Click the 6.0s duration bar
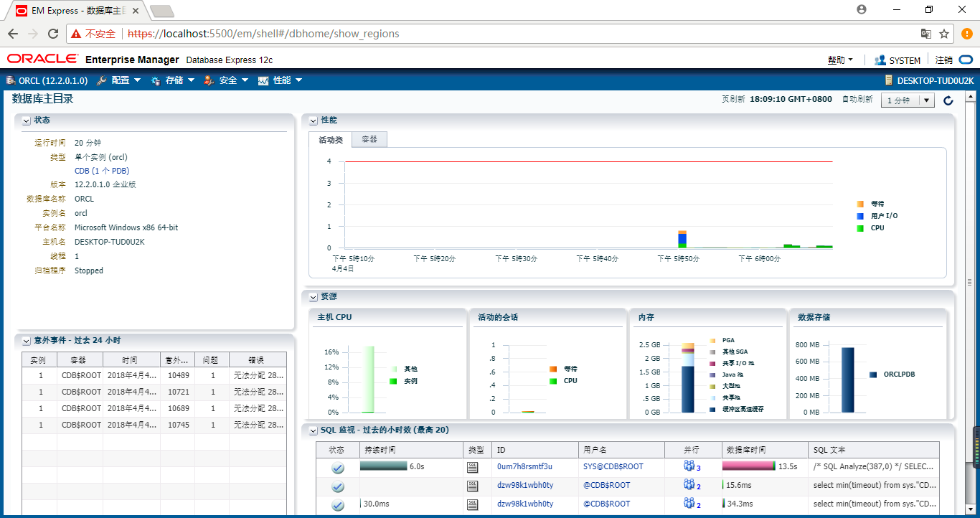The image size is (980, 518). (x=383, y=466)
